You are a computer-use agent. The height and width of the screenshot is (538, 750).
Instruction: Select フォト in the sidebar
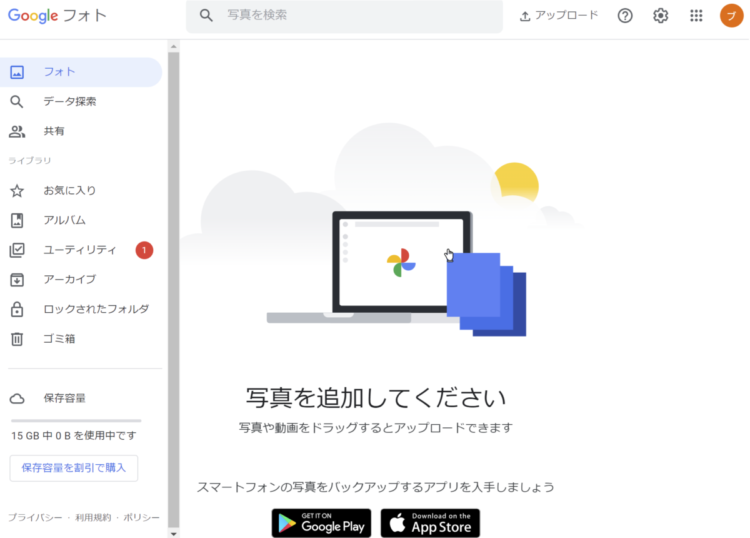pos(81,72)
